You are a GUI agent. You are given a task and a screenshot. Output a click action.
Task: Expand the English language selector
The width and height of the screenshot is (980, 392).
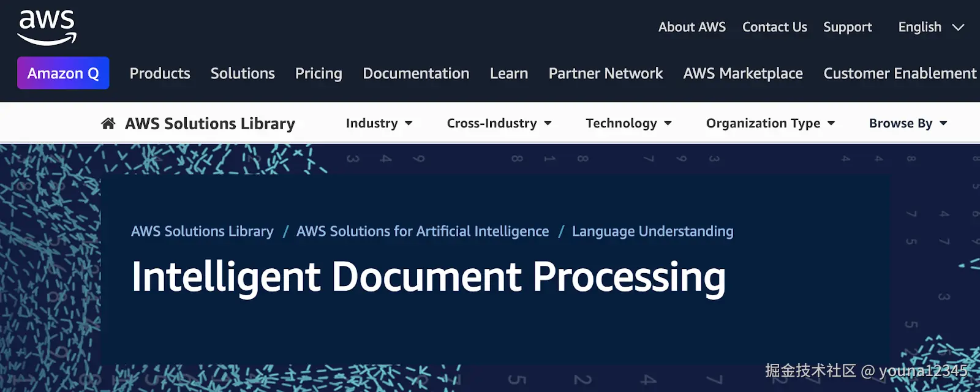click(931, 28)
